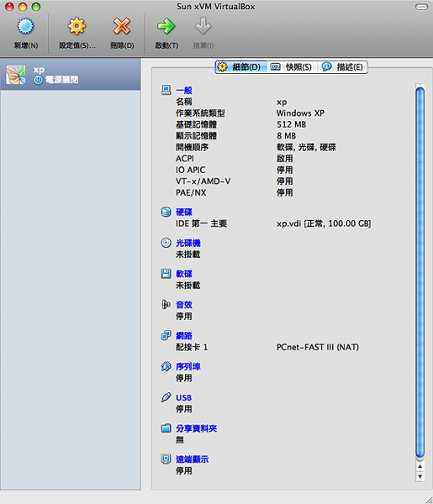Open the Floppy (軟碟) settings link

pos(184,274)
